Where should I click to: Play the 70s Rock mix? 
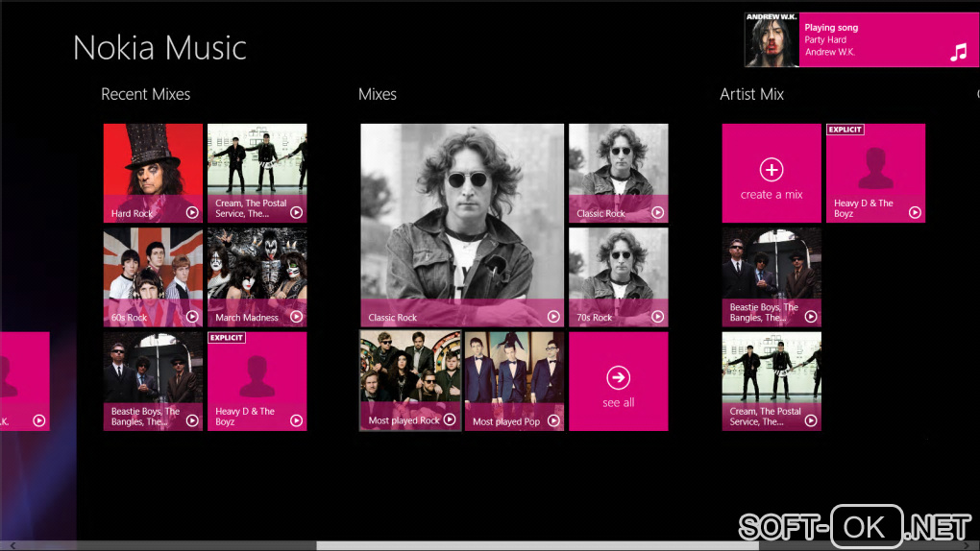657,317
